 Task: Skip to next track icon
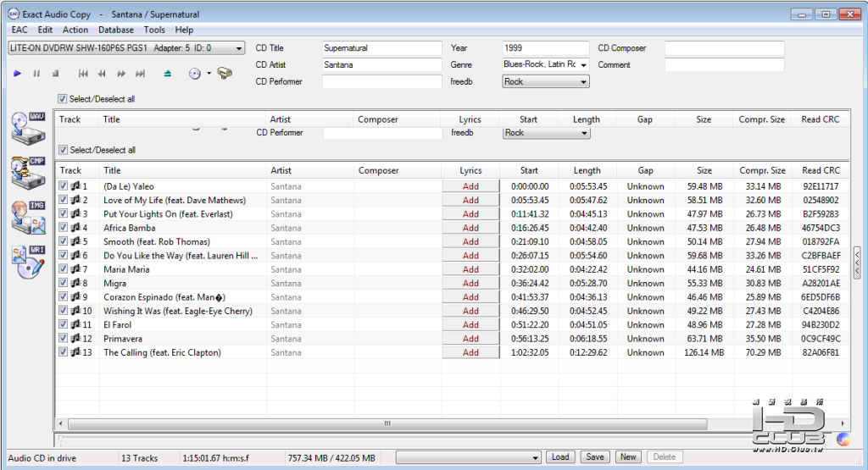pos(140,74)
